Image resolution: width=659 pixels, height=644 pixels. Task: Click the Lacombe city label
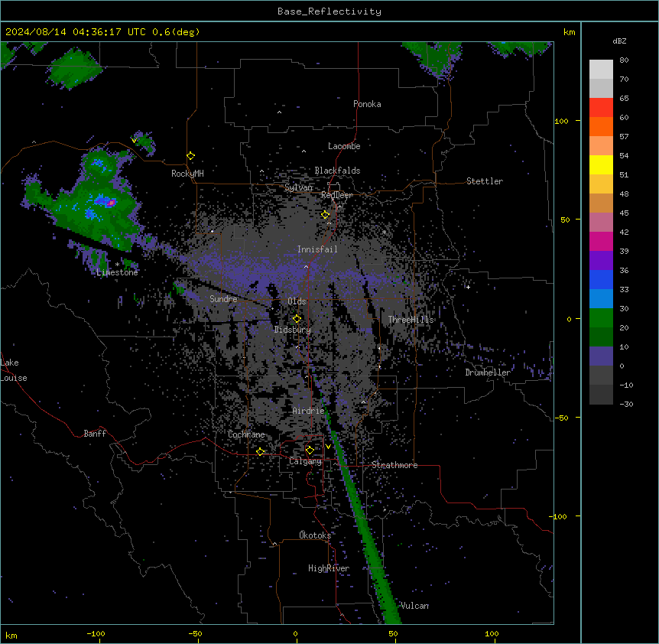coord(344,146)
